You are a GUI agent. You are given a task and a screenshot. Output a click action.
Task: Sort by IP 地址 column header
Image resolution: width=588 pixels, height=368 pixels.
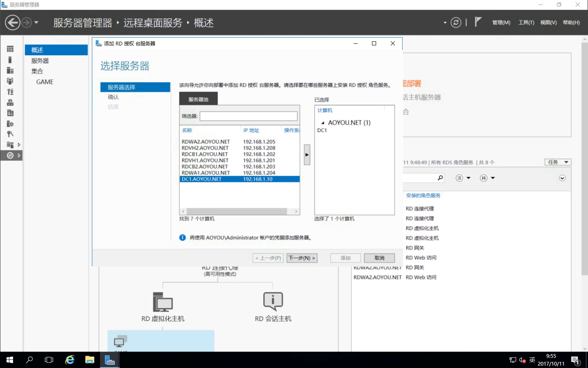pos(251,130)
